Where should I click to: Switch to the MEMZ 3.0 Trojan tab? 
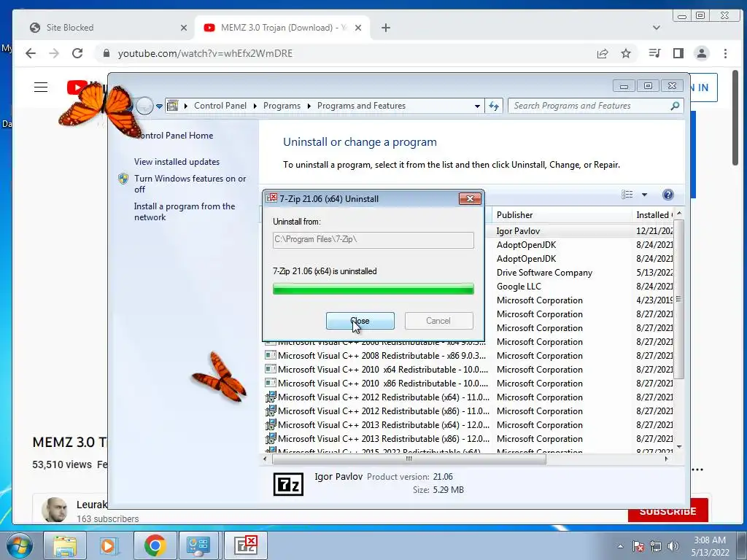point(281,28)
